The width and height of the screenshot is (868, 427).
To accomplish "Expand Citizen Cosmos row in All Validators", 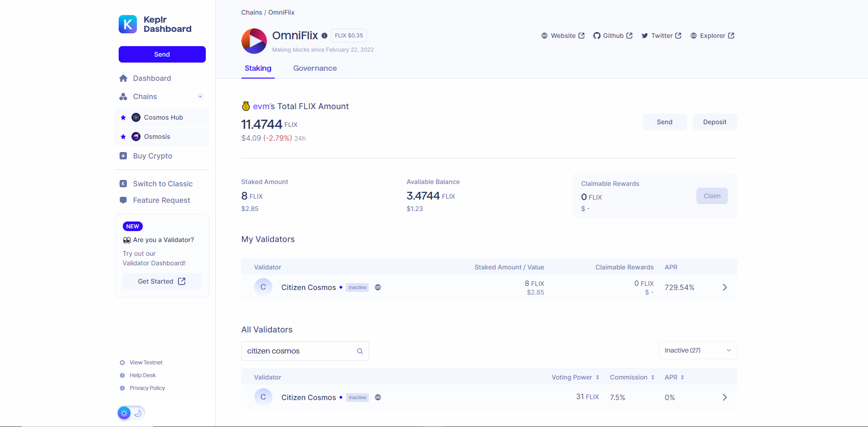I will pos(725,397).
